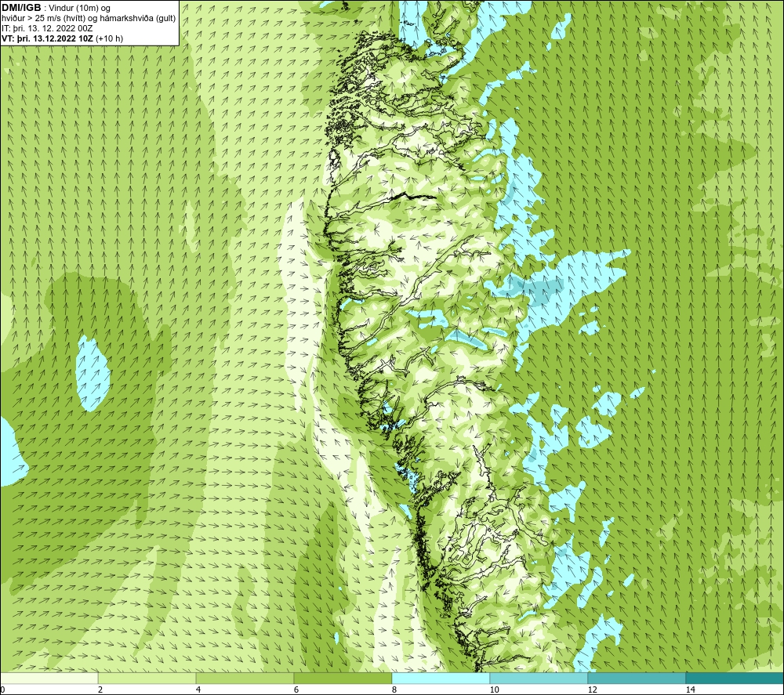Viewport: 784px width, 695px height.
Task: Click the '12' scale tick label
Action: [592, 690]
